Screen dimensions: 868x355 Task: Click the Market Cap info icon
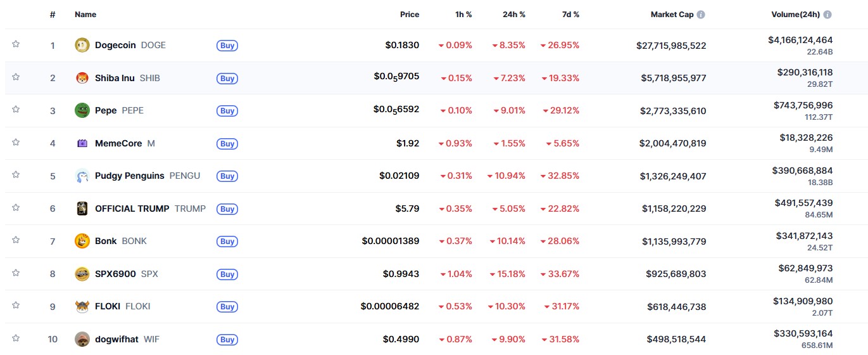(701, 15)
